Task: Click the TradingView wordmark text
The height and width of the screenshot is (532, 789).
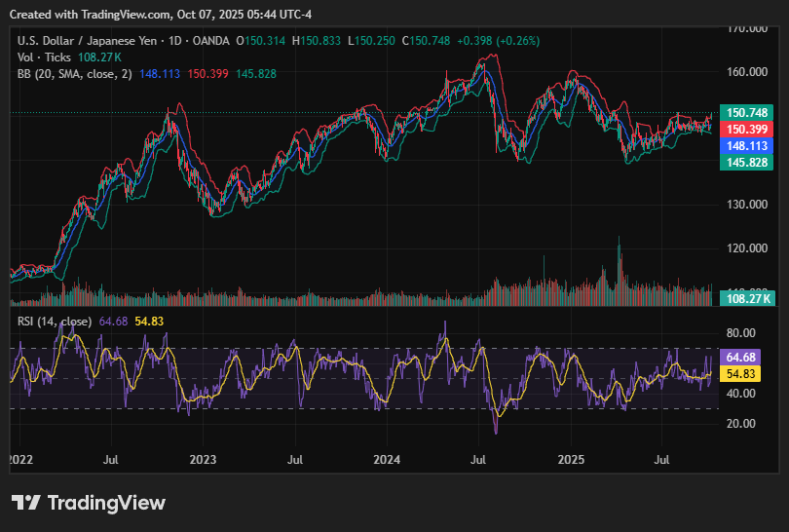Action: click(106, 503)
